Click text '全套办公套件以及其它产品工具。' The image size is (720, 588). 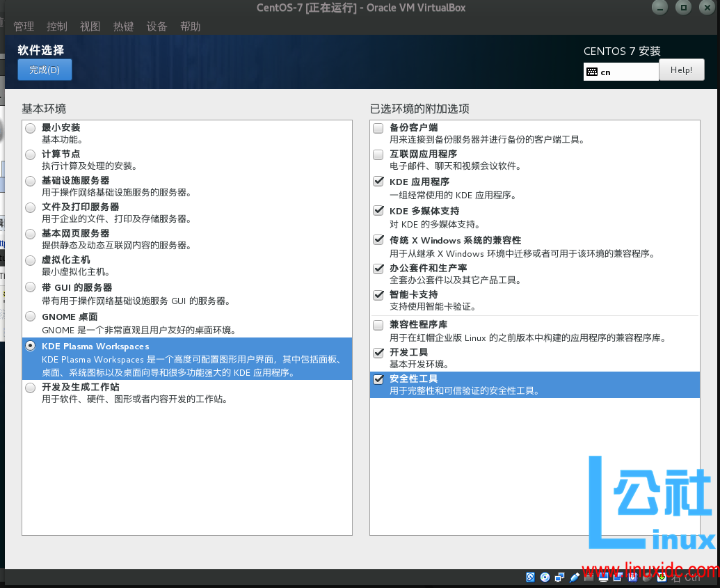click(x=456, y=280)
